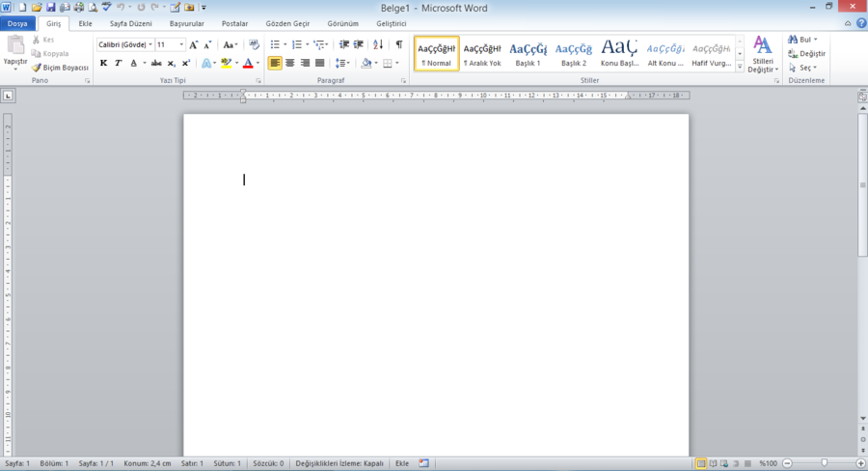
Task: Click the Paste (Yapıştır) icon
Action: coord(14,44)
